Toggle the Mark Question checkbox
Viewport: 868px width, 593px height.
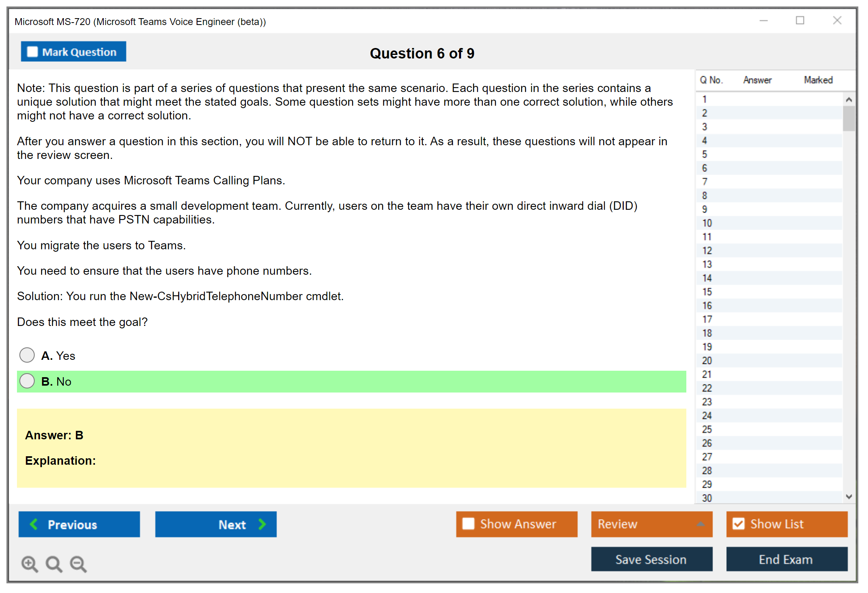click(x=32, y=52)
